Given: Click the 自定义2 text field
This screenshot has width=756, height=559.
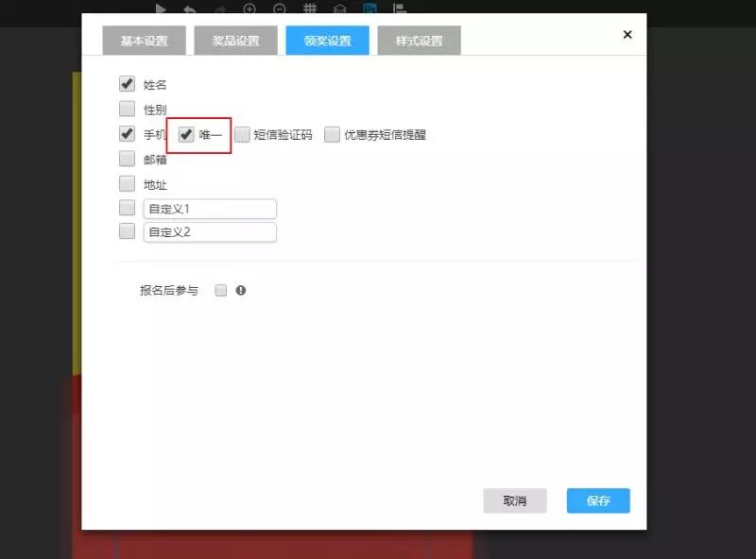Looking at the screenshot, I should pos(210,231).
